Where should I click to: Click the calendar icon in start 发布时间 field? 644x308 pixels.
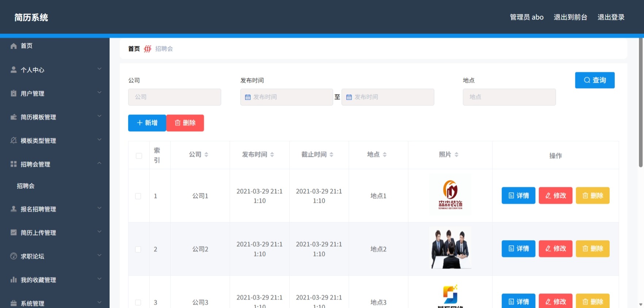248,97
